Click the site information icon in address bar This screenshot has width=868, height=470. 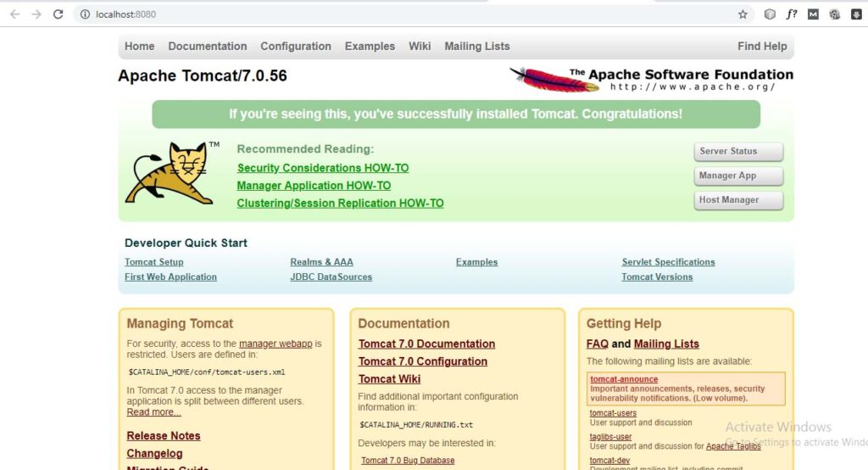click(x=85, y=14)
